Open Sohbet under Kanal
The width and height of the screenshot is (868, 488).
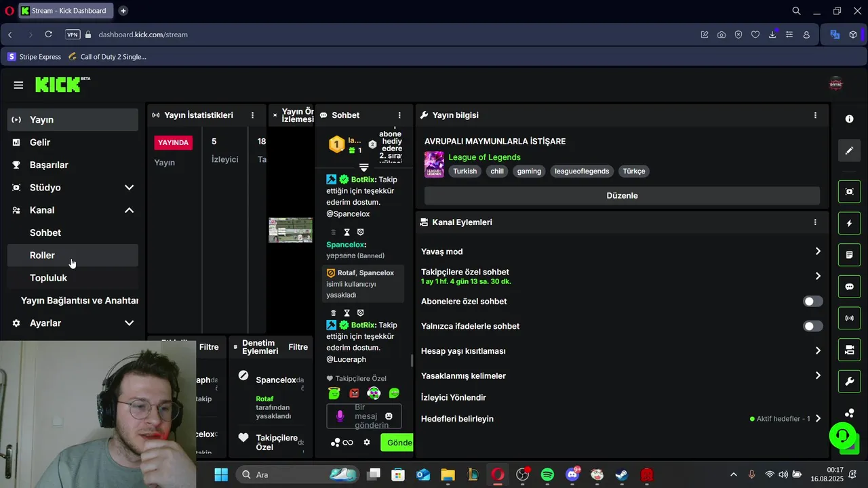(73, 232)
